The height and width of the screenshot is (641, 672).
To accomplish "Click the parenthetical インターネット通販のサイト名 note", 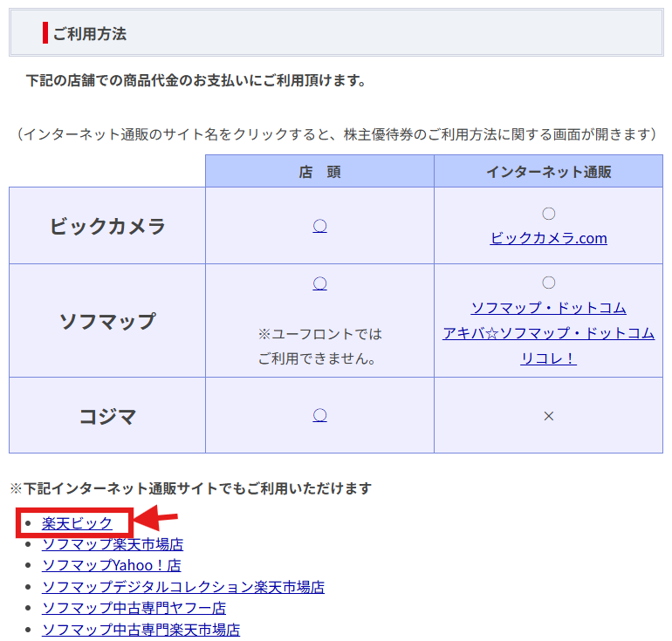I will click(x=336, y=134).
